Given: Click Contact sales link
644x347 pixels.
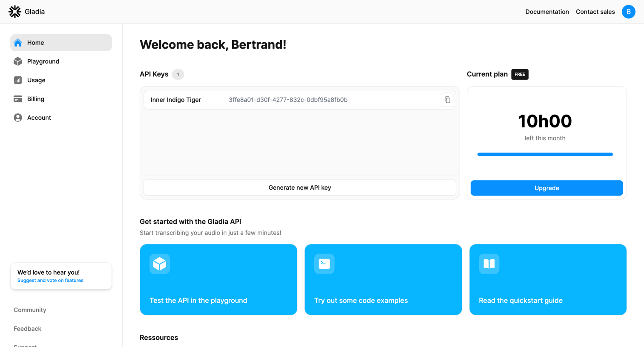Looking at the screenshot, I should click(595, 12).
